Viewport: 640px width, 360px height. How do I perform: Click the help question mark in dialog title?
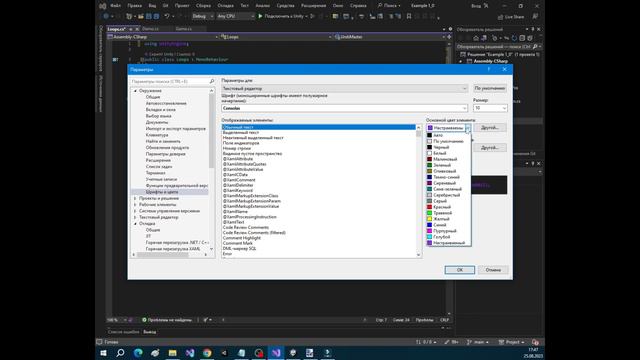tap(489, 69)
